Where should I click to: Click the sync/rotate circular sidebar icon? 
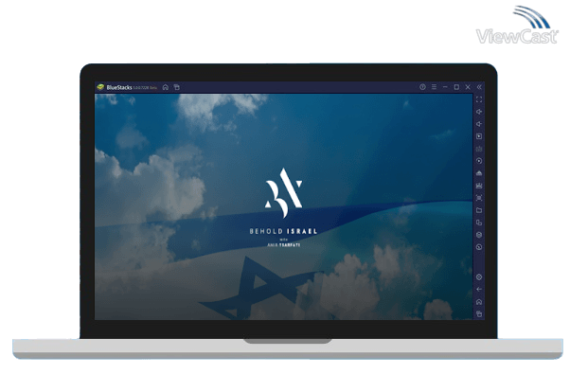pos(479,161)
